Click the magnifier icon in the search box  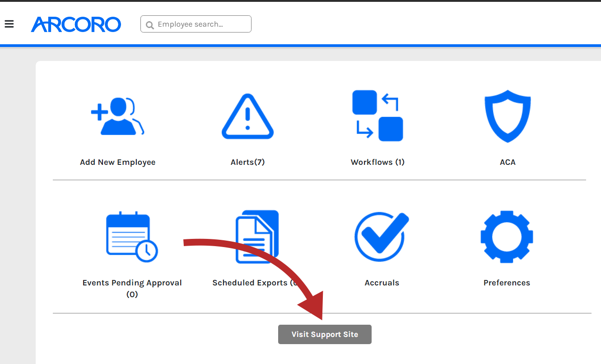click(149, 24)
